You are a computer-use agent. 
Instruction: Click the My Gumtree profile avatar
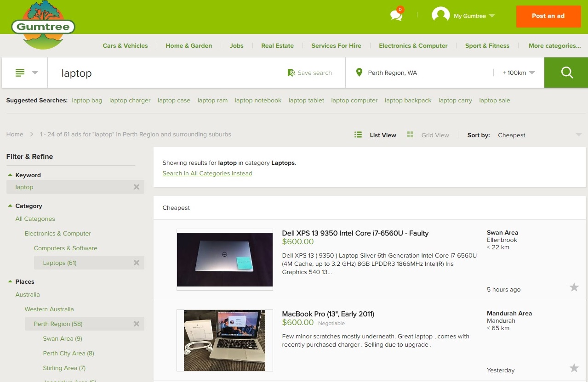pos(440,16)
